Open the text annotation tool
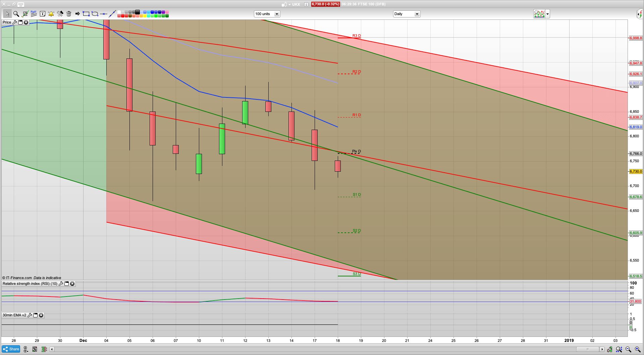Screen dimensions: 644x355 43,14
